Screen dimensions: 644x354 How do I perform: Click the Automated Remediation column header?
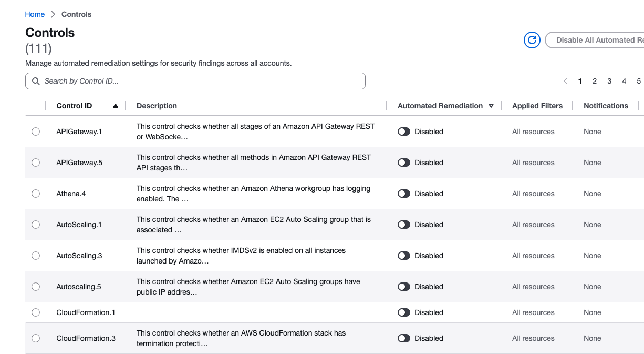(440, 106)
